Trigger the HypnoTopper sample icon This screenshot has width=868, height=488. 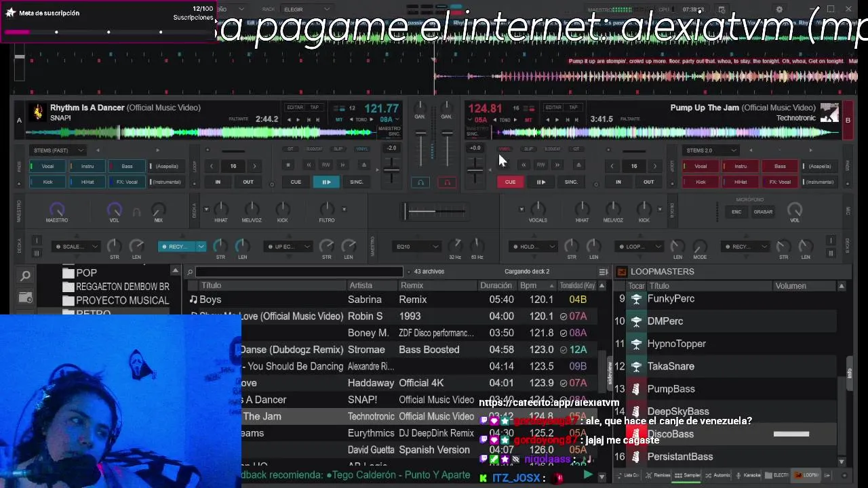[x=636, y=344]
